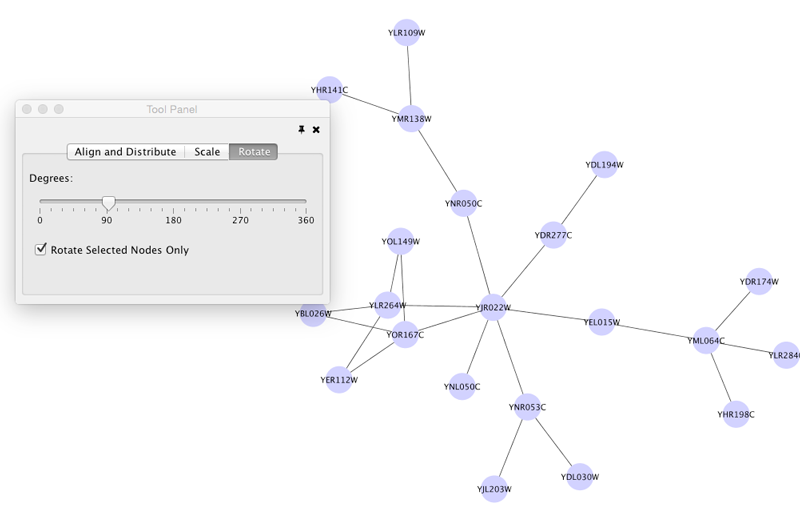Switch to the Align and Distribute tab

(126, 152)
